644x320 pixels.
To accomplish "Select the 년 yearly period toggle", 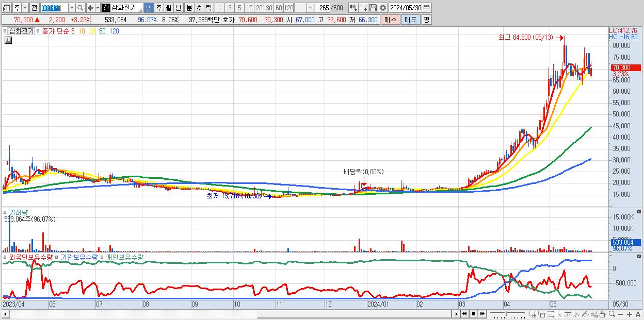I will point(178,8).
